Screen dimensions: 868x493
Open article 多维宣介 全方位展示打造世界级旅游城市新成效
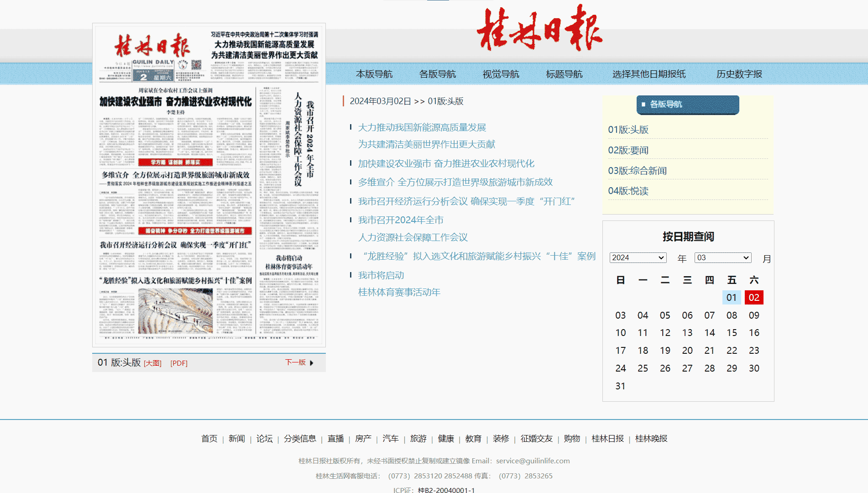pyautogui.click(x=455, y=182)
